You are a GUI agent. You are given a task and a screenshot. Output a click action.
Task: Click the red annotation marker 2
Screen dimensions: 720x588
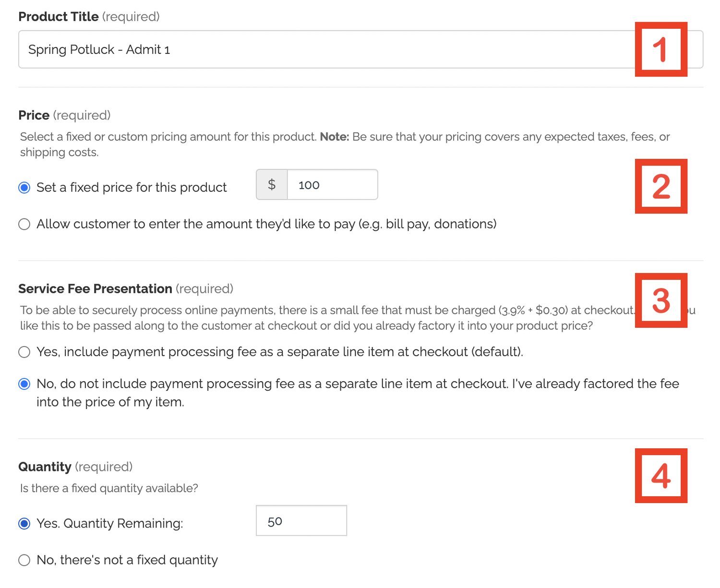661,187
